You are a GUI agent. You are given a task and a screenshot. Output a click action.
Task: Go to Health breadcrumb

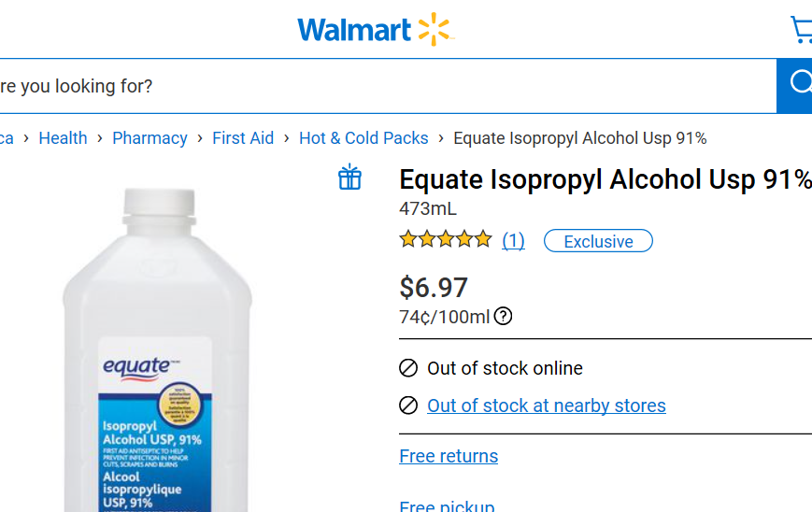(x=63, y=138)
